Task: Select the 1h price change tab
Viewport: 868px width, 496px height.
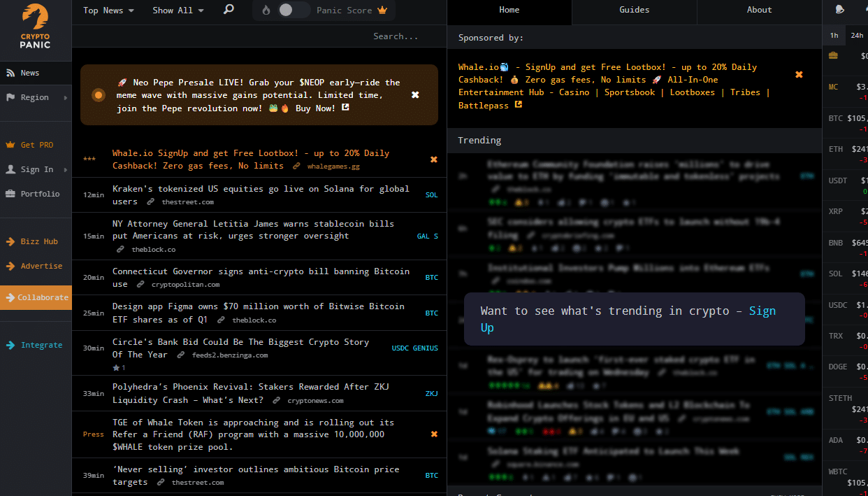Action: [x=834, y=35]
